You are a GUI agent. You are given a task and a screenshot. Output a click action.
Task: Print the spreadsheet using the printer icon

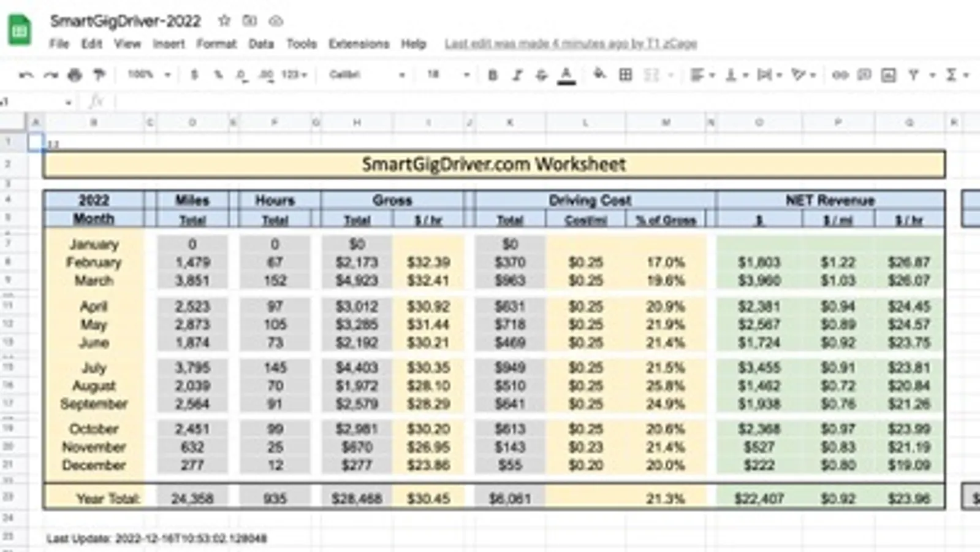75,75
